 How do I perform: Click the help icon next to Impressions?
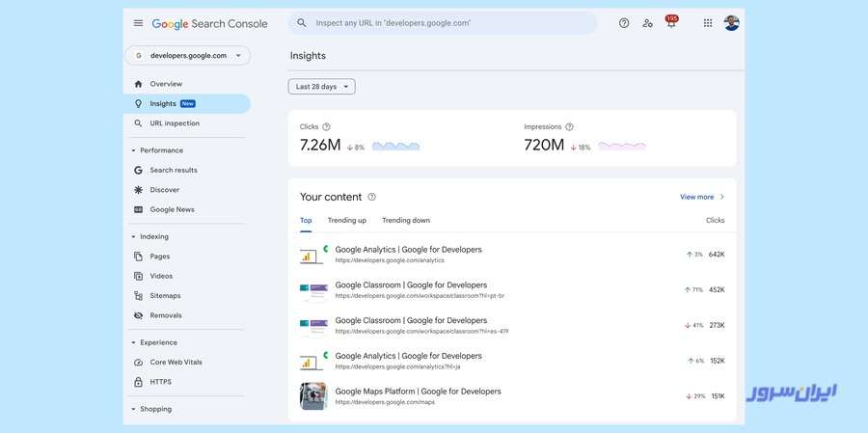click(x=569, y=126)
